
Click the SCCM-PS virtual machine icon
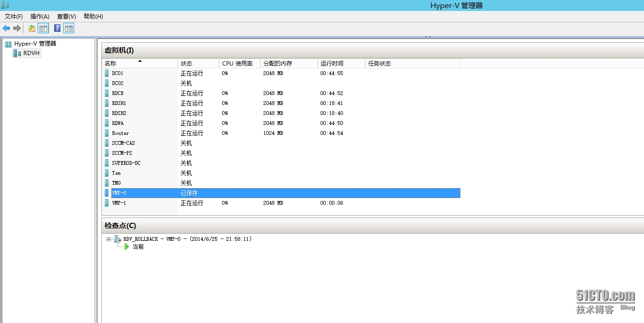pos(107,153)
